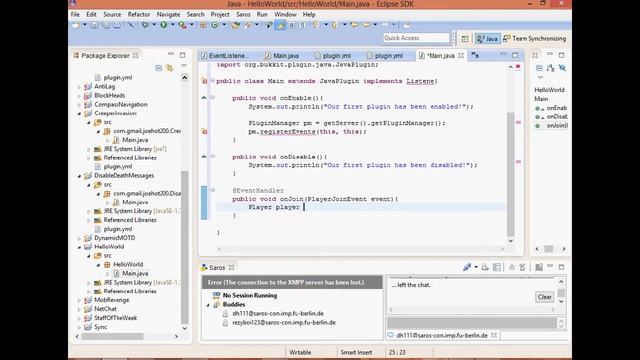The width and height of the screenshot is (640, 360).
Task: Click the New Java Package toolbar icon
Action: click(x=203, y=25)
